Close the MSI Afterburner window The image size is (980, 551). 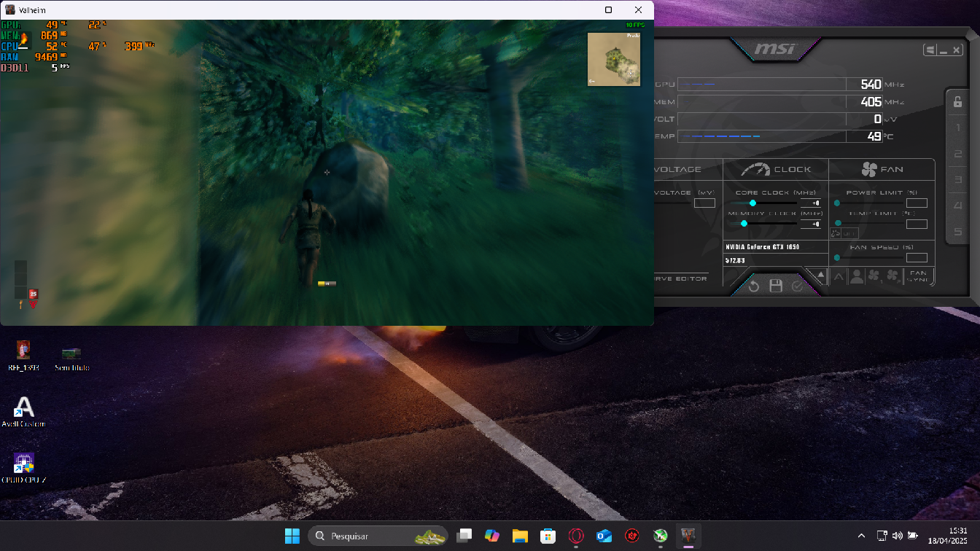point(956,50)
